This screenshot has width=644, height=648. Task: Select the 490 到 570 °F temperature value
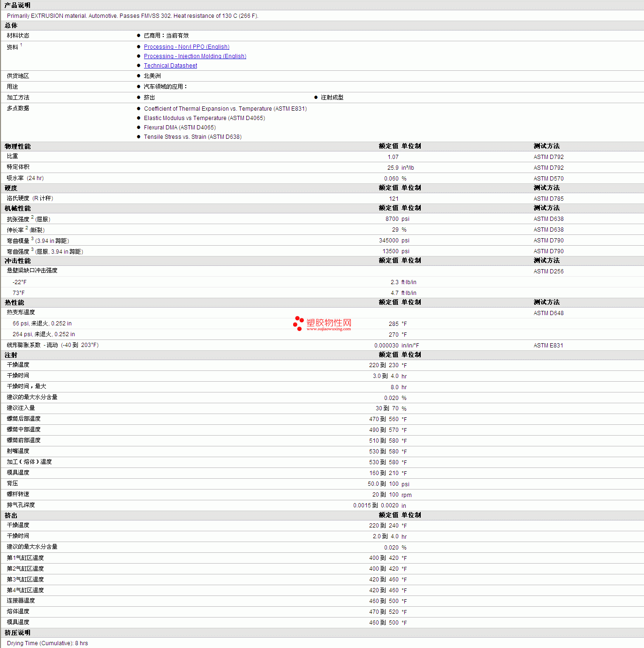[x=388, y=430]
